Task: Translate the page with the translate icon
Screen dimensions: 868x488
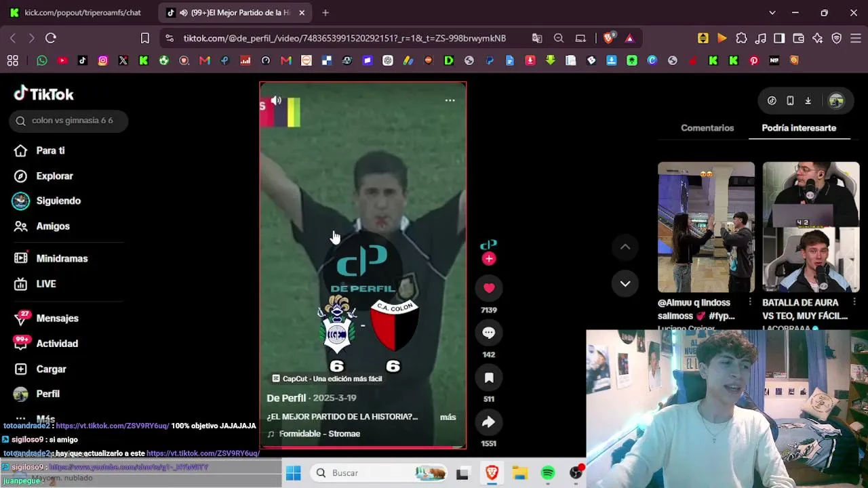Action: 537,39
